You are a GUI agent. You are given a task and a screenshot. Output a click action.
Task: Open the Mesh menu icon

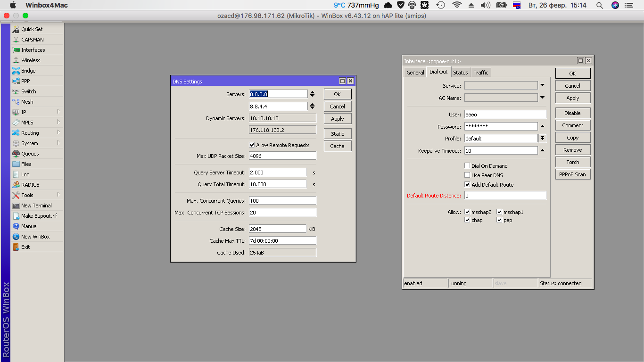16,102
